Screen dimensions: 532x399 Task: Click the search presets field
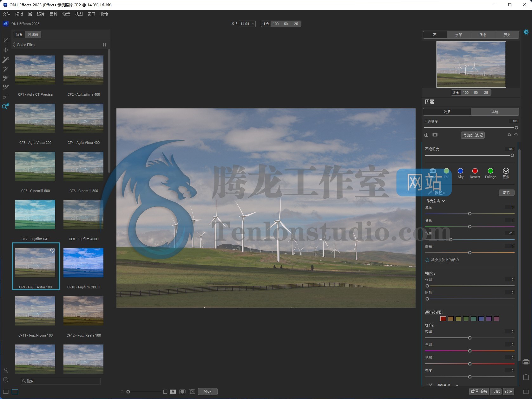tap(61, 381)
